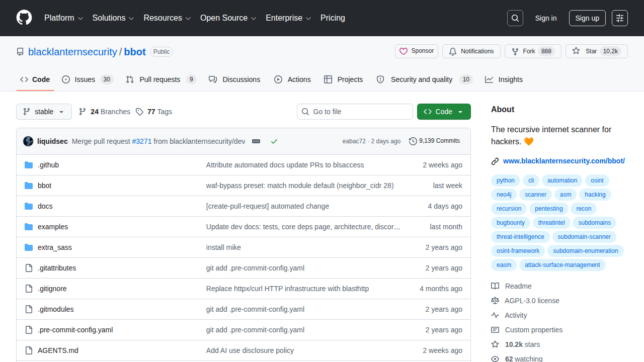Visit www.blacklanternsecurity.com/bbot/ link
Image resolution: width=644 pixels, height=362 pixels.
coord(564,161)
